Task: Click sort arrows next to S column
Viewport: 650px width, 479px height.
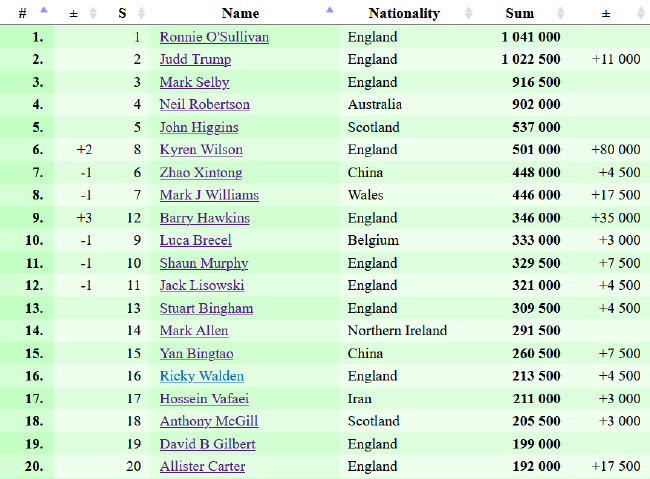Action: pos(141,13)
